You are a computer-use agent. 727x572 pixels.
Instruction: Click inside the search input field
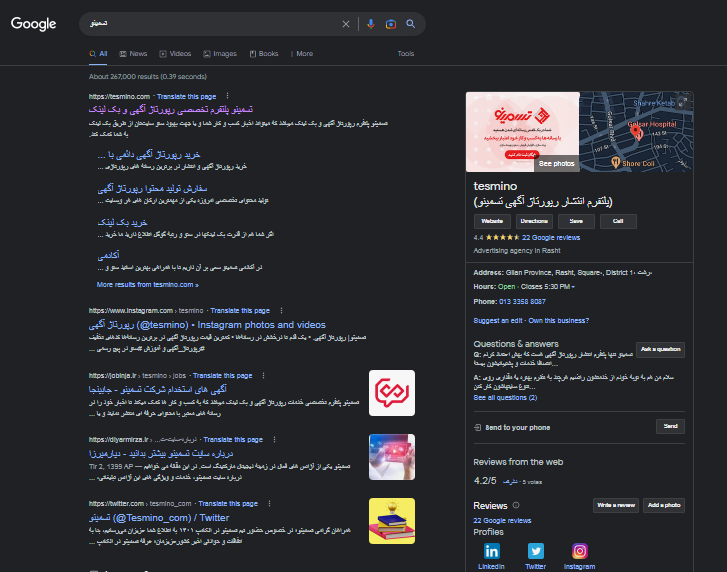click(x=211, y=24)
